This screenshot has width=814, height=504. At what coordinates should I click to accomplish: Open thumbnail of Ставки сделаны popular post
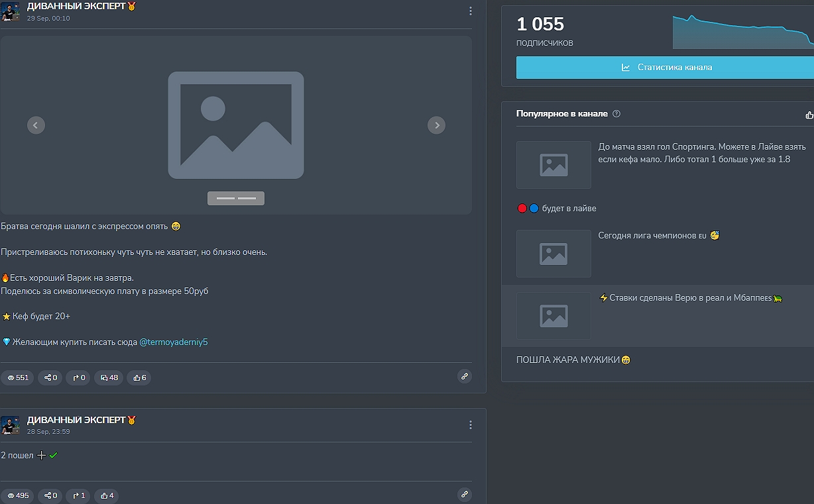553,316
